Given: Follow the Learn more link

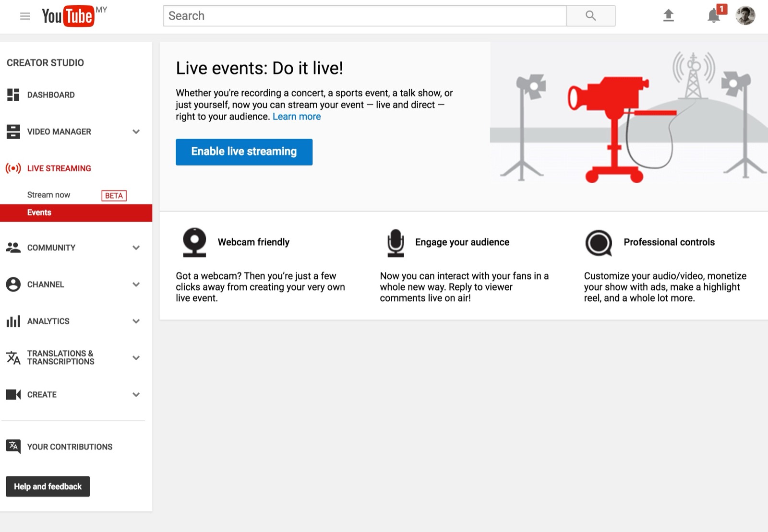Looking at the screenshot, I should (297, 117).
